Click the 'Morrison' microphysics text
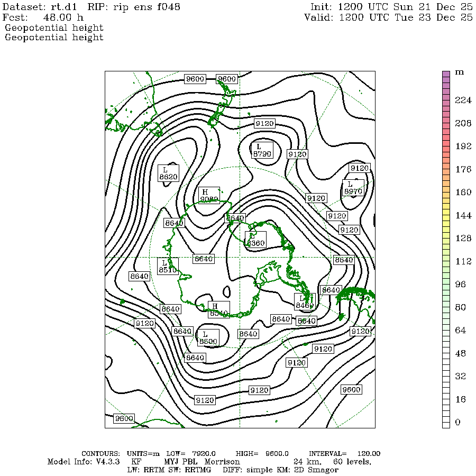The height and width of the screenshot is (476, 476). pyautogui.click(x=222, y=462)
